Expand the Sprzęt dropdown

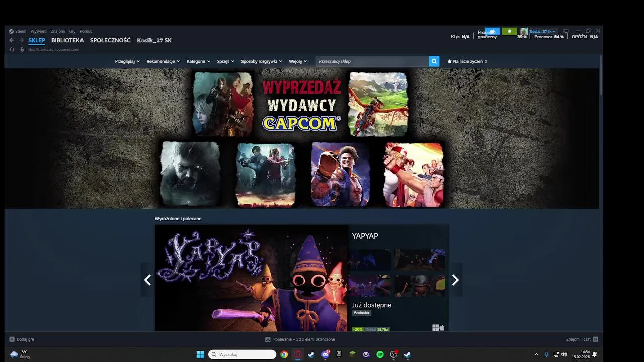225,61
